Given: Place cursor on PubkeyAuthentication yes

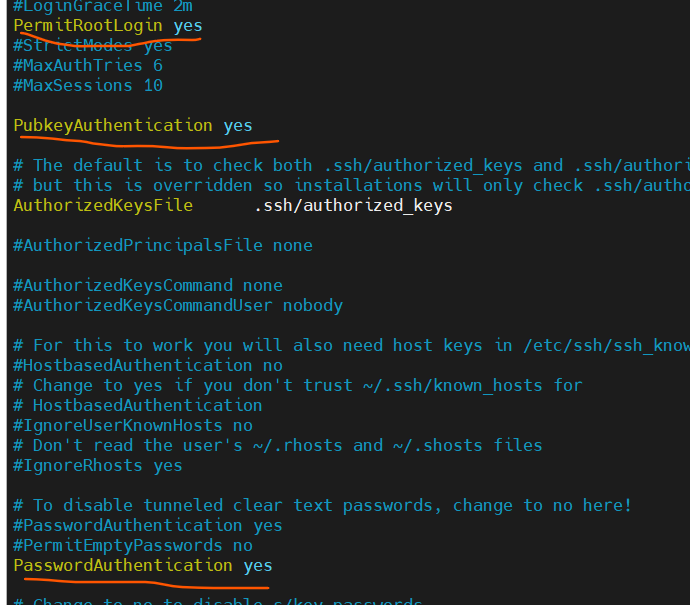Looking at the screenshot, I should (133, 126).
